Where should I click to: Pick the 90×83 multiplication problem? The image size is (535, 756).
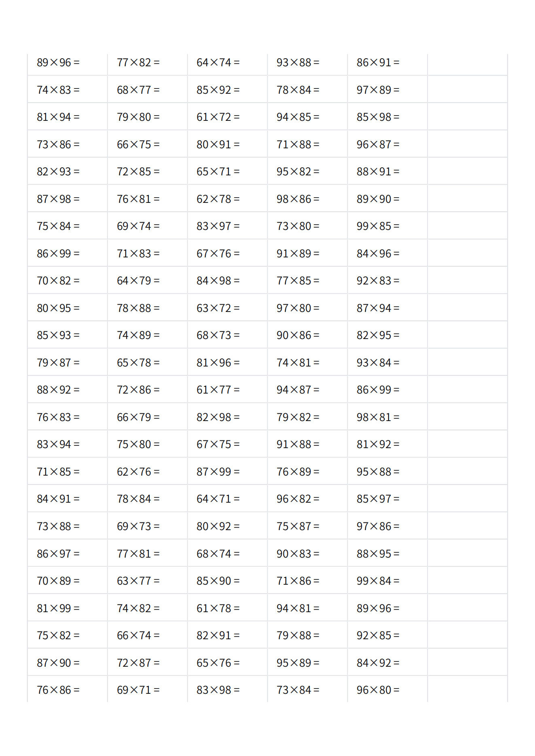[x=298, y=554]
